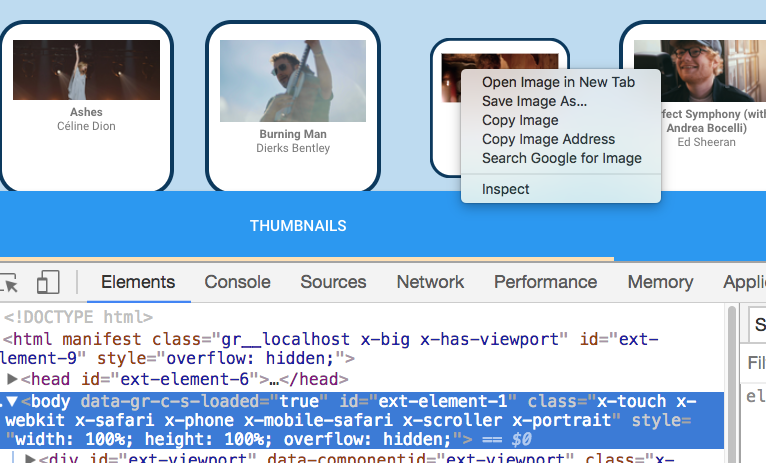The width and height of the screenshot is (766, 463).
Task: Select the html manifest element line
Action: point(331,349)
